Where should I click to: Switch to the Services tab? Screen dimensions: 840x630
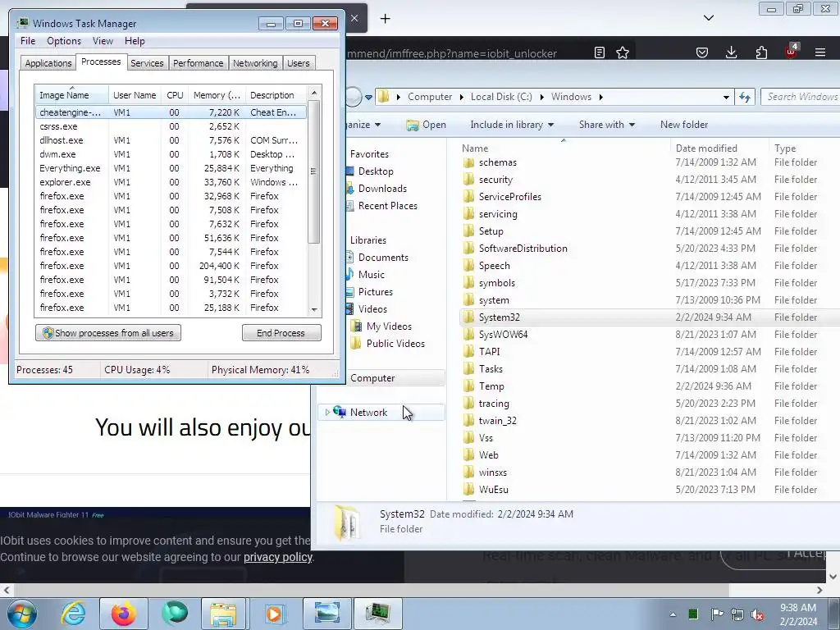pos(147,63)
